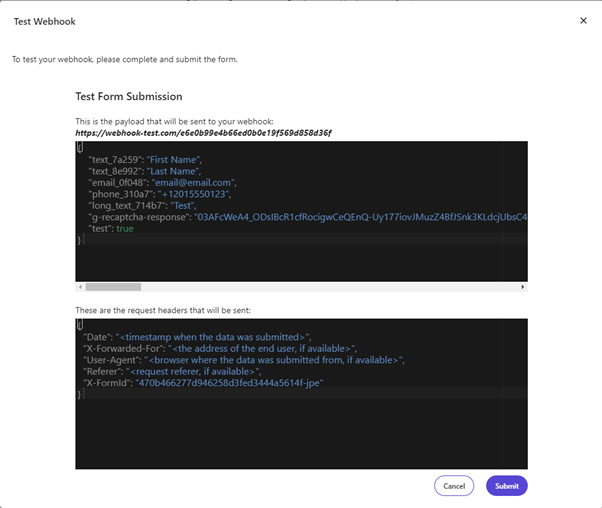The image size is (602, 508).
Task: Close the Test Webhook dialog
Action: tap(583, 20)
